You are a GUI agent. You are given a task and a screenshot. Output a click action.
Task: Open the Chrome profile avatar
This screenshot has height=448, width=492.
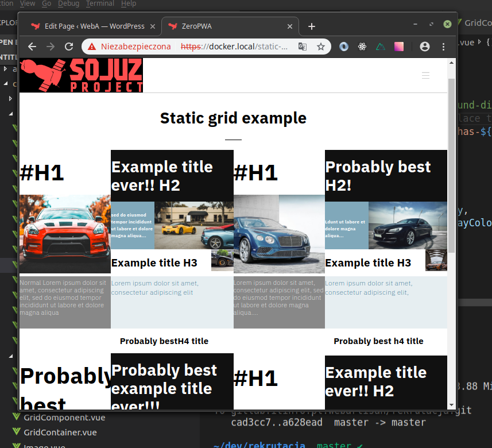pos(424,47)
